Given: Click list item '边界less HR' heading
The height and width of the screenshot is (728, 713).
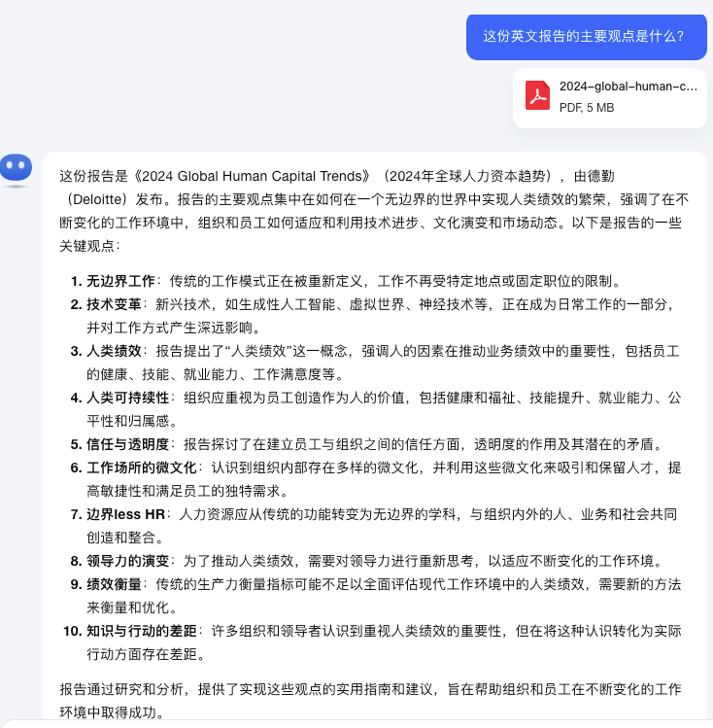Looking at the screenshot, I should click(125, 514).
